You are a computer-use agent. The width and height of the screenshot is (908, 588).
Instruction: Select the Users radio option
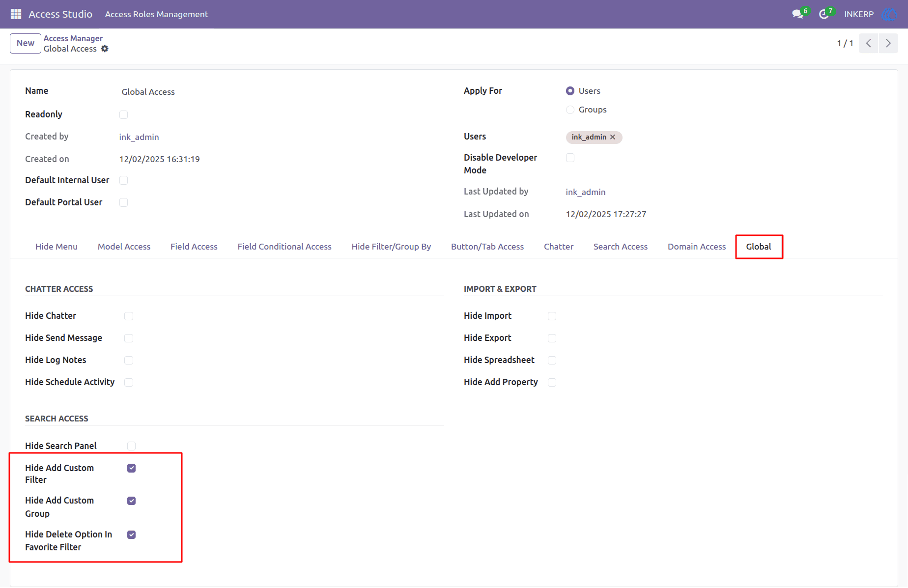click(x=570, y=91)
